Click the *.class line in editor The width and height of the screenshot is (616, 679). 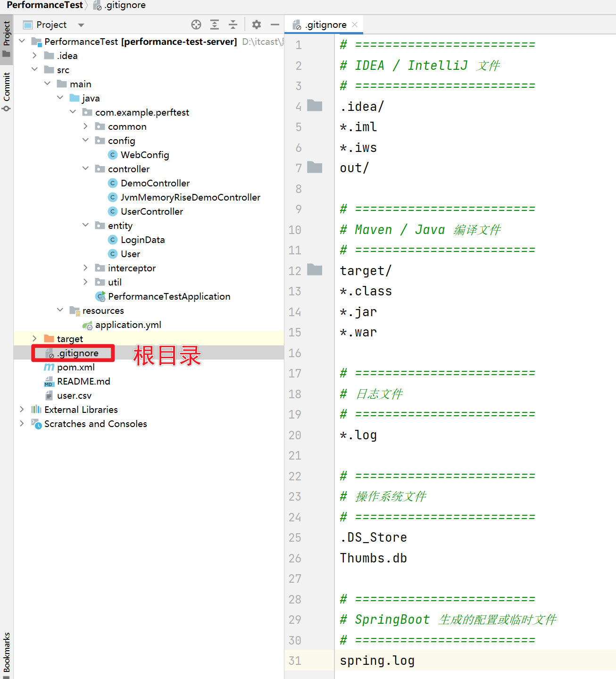[x=366, y=291]
